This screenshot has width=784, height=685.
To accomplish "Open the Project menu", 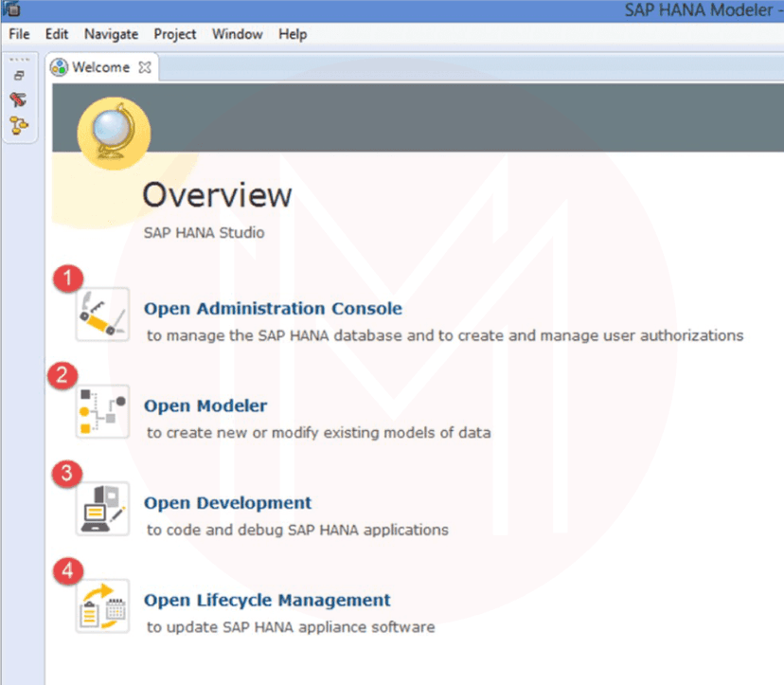I will point(175,34).
